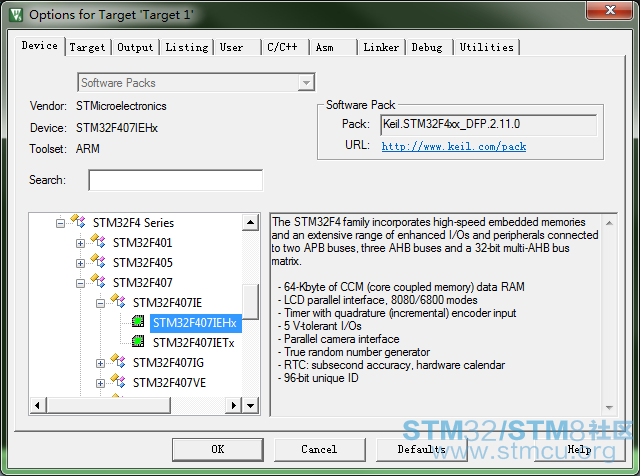Close the Options for Target dialog
The height and width of the screenshot is (476, 640).
[610, 10]
